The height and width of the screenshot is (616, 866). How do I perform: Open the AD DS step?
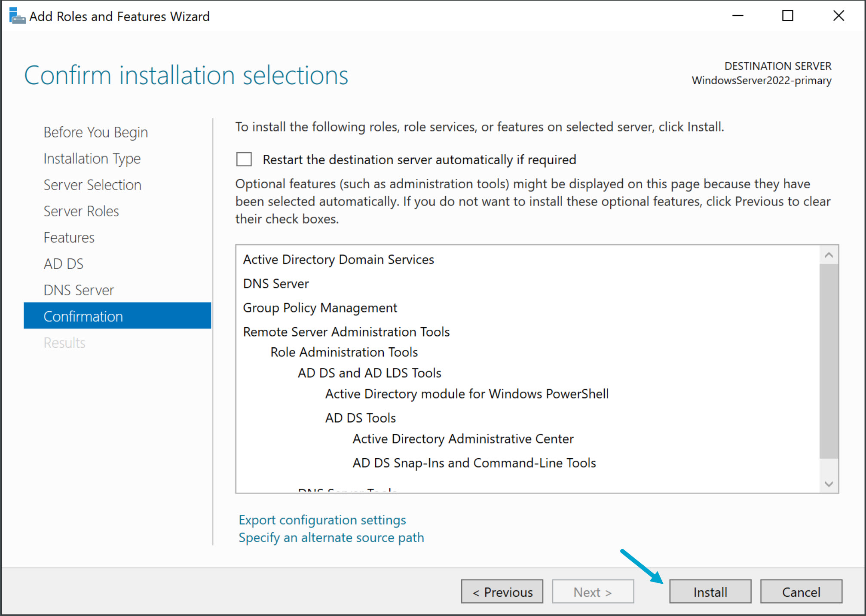pos(63,264)
